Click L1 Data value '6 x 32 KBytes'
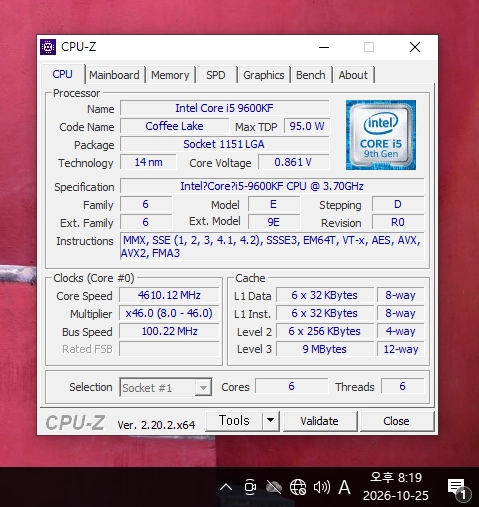The width and height of the screenshot is (479, 507). [325, 295]
